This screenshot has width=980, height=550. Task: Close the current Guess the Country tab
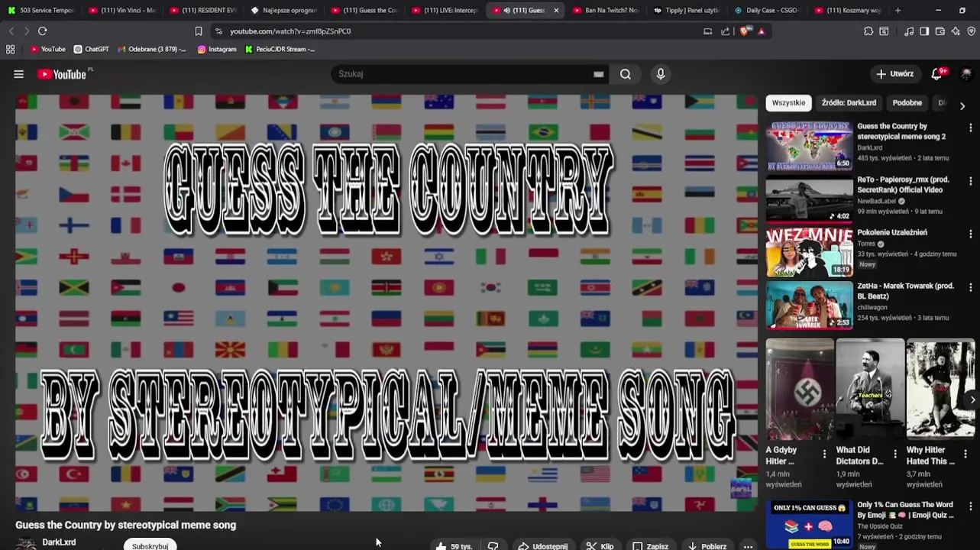click(x=556, y=11)
